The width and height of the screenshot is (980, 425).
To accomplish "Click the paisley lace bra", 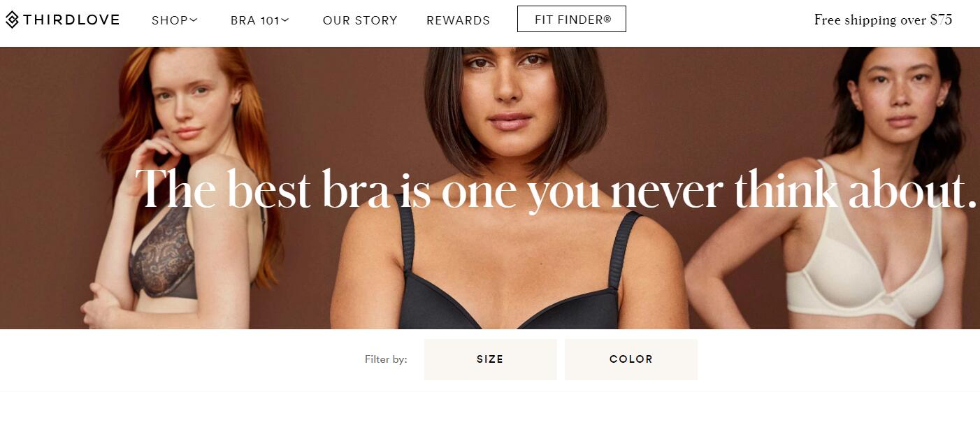I will (x=162, y=253).
